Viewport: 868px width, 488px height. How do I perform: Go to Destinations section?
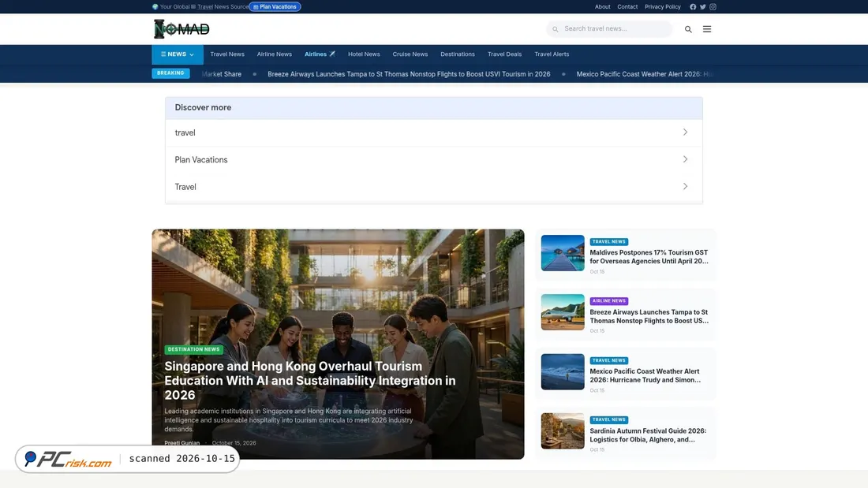[x=457, y=54]
